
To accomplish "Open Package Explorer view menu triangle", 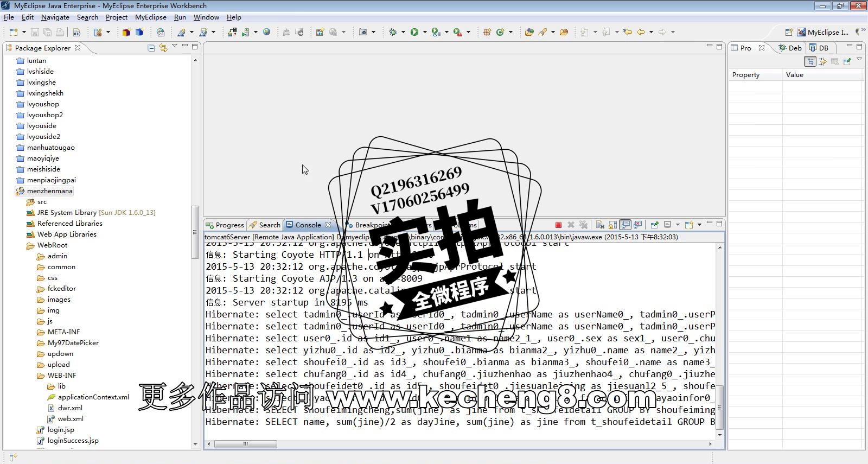I will (175, 46).
